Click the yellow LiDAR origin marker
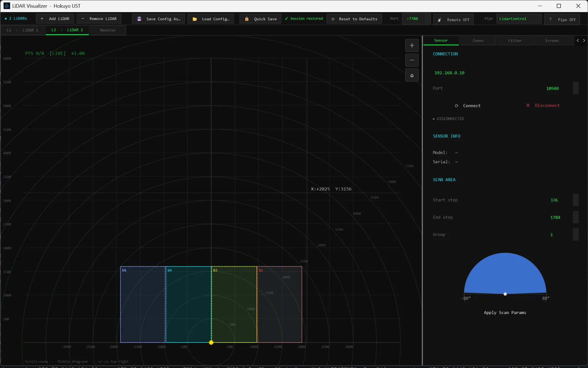This screenshot has height=368, width=588. [211, 342]
